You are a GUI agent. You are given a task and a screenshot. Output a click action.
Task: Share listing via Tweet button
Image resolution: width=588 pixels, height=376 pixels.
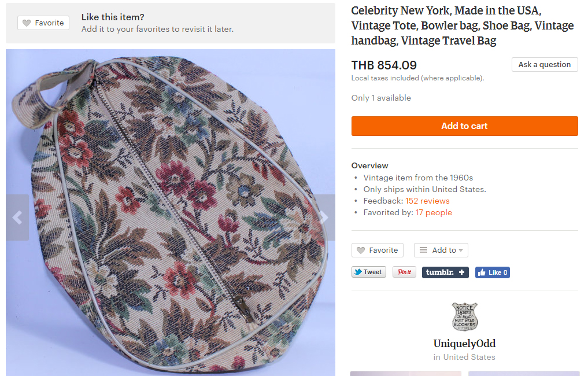[368, 272]
